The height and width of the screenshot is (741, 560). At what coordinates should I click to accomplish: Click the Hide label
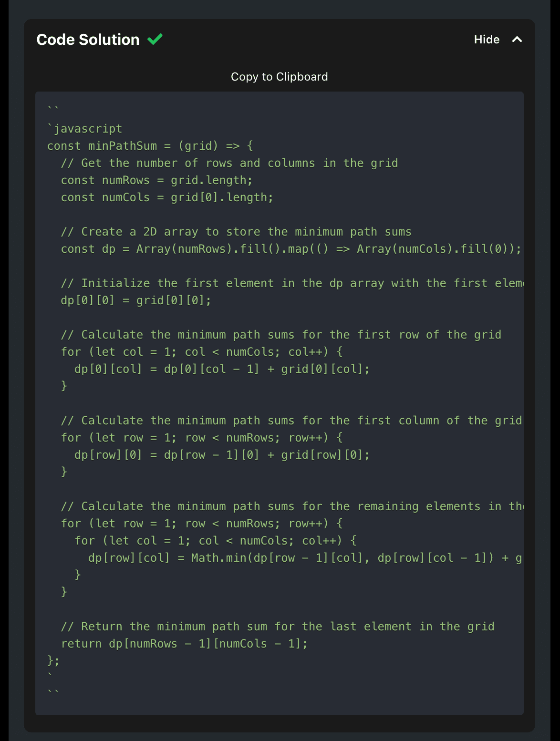[487, 40]
